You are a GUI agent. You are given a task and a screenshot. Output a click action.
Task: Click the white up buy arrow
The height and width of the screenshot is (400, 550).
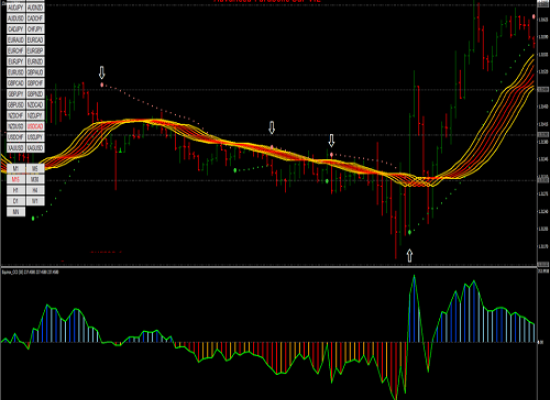tap(409, 255)
